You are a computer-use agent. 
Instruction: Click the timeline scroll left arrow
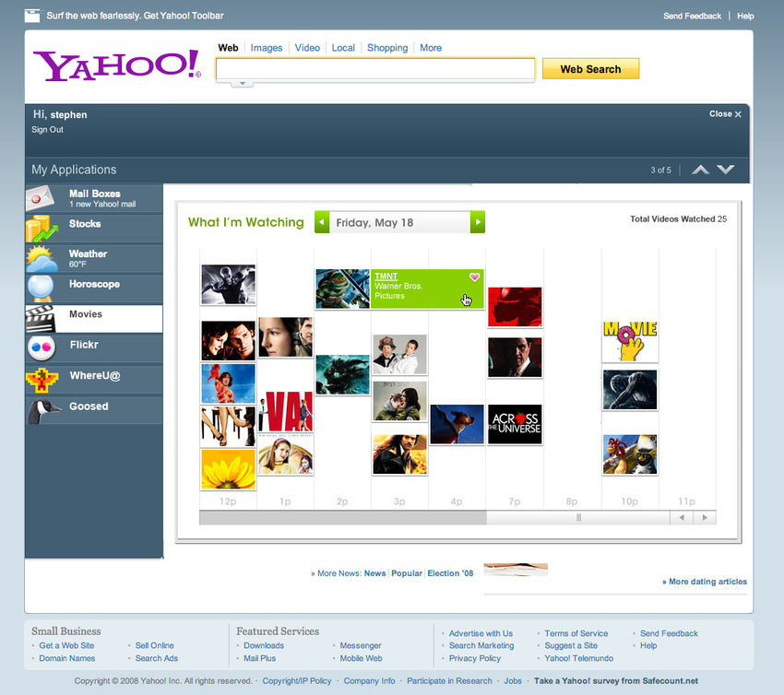click(682, 518)
